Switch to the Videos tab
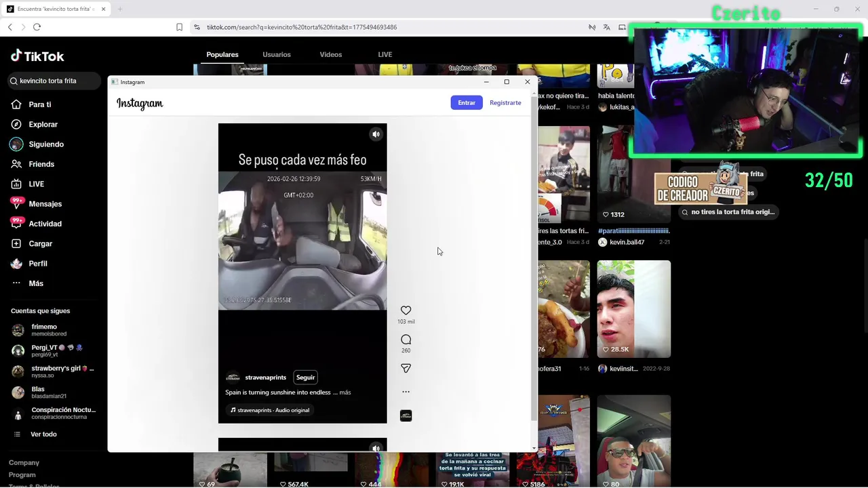This screenshot has height=488, width=868. tap(331, 55)
